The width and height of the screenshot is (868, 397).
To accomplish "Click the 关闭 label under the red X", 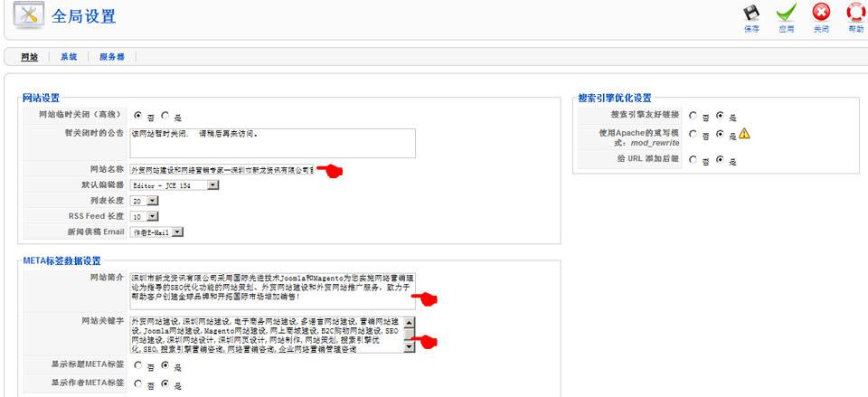I will click(821, 29).
